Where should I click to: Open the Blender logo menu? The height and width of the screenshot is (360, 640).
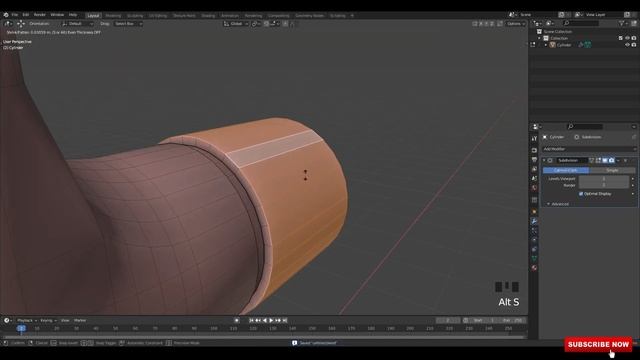[6, 15]
